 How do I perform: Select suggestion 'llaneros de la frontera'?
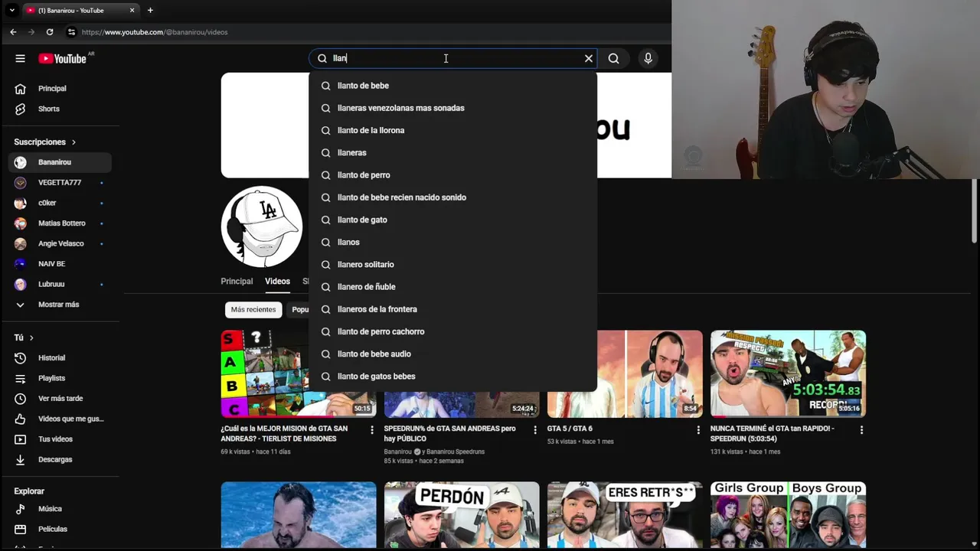tap(452, 309)
